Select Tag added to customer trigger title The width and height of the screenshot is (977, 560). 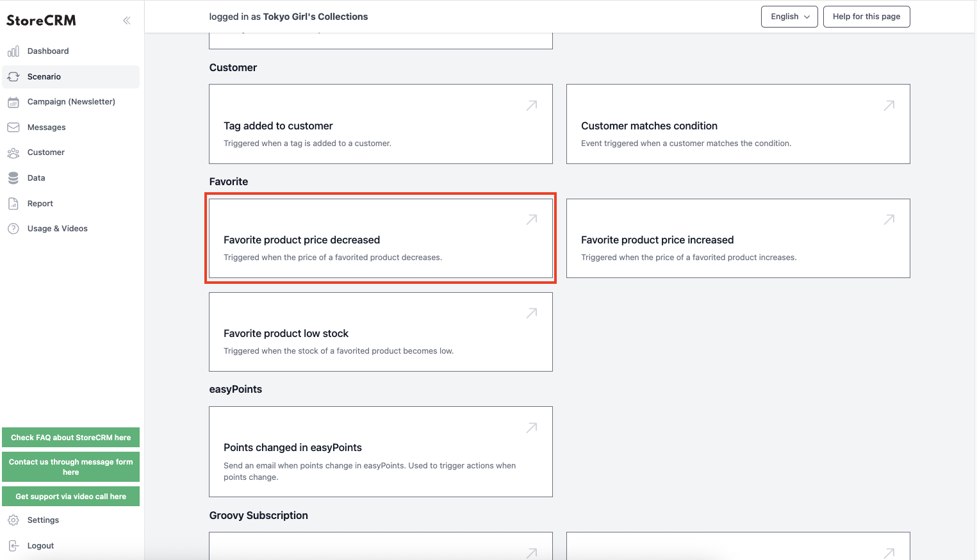pyautogui.click(x=278, y=126)
